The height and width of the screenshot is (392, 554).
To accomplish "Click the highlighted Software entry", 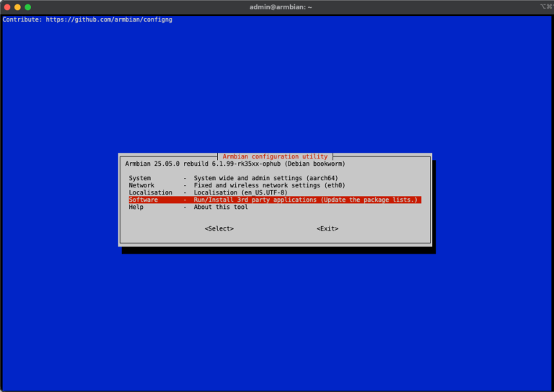I will point(143,200).
